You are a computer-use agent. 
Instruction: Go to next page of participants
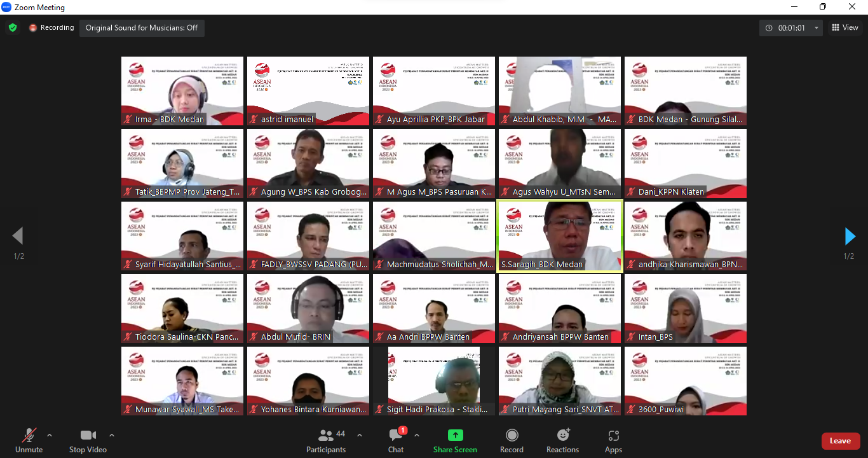[x=850, y=237]
